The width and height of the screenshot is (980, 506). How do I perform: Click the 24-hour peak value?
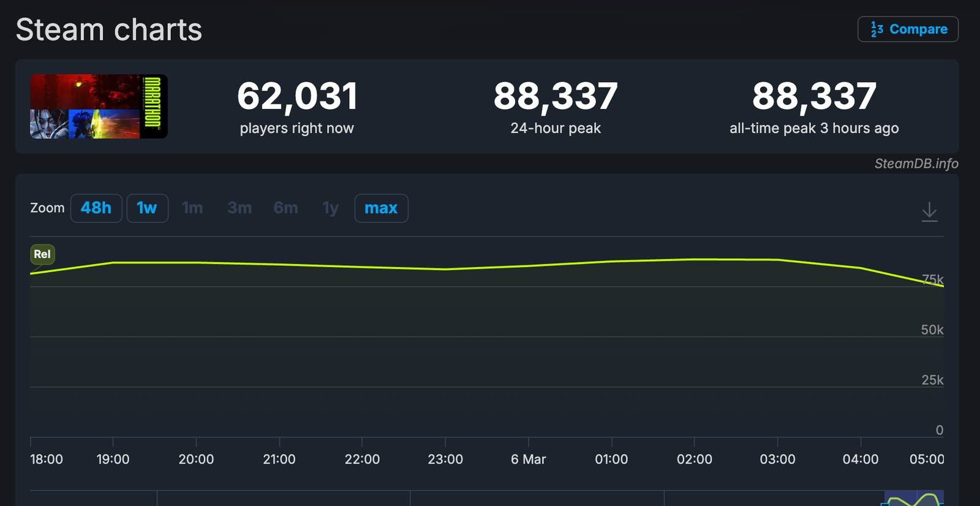click(556, 96)
